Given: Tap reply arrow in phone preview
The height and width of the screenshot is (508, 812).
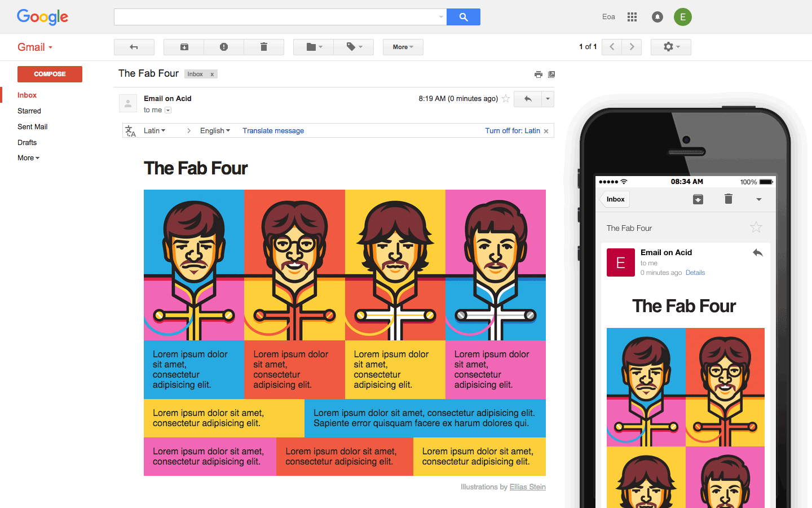Looking at the screenshot, I should (x=758, y=253).
